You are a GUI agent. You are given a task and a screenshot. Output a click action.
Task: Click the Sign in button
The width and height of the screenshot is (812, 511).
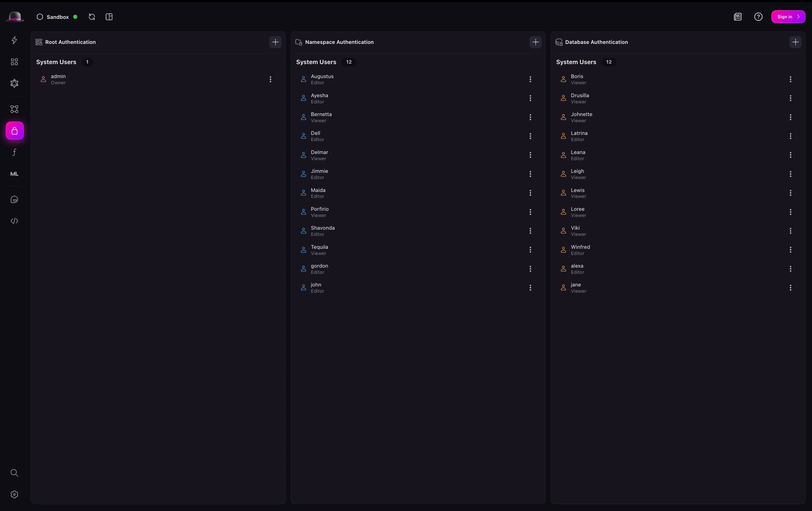[788, 17]
